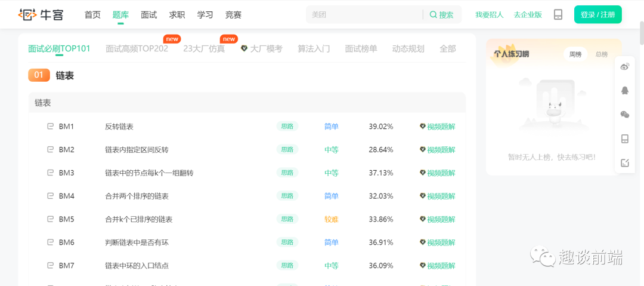
Task: Open the mobile app phone icon in header
Action: [558, 15]
